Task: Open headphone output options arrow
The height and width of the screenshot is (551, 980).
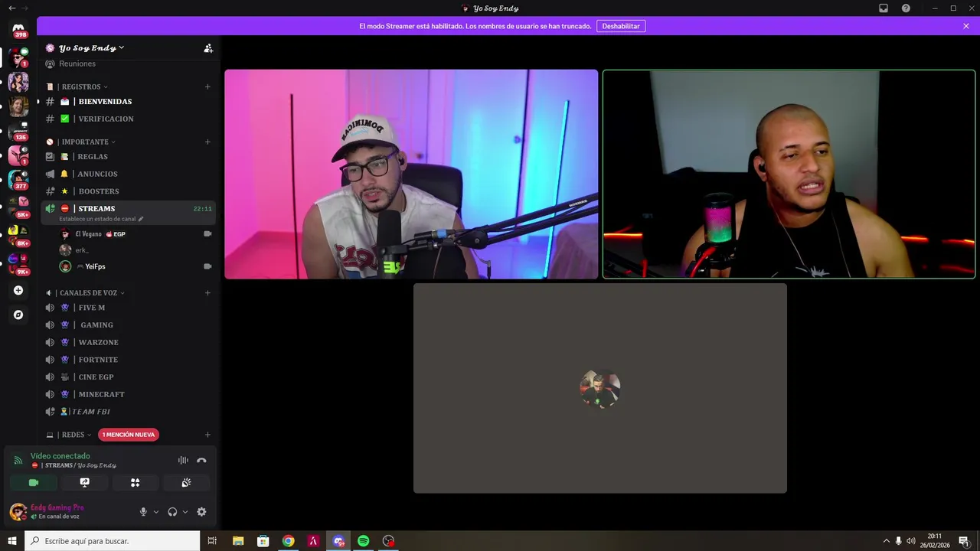Action: (x=185, y=512)
